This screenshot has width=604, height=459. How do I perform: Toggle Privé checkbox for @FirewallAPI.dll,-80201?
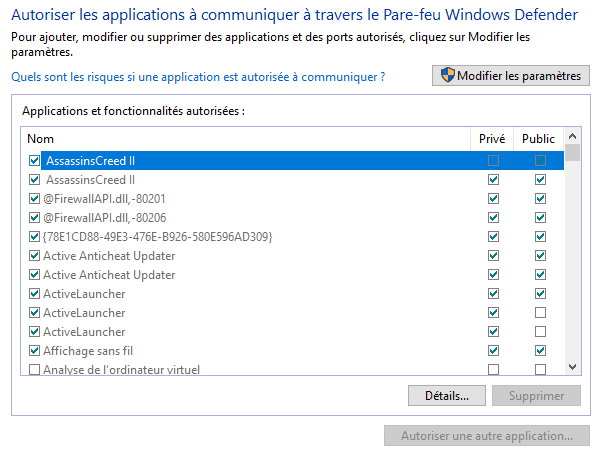tap(493, 199)
